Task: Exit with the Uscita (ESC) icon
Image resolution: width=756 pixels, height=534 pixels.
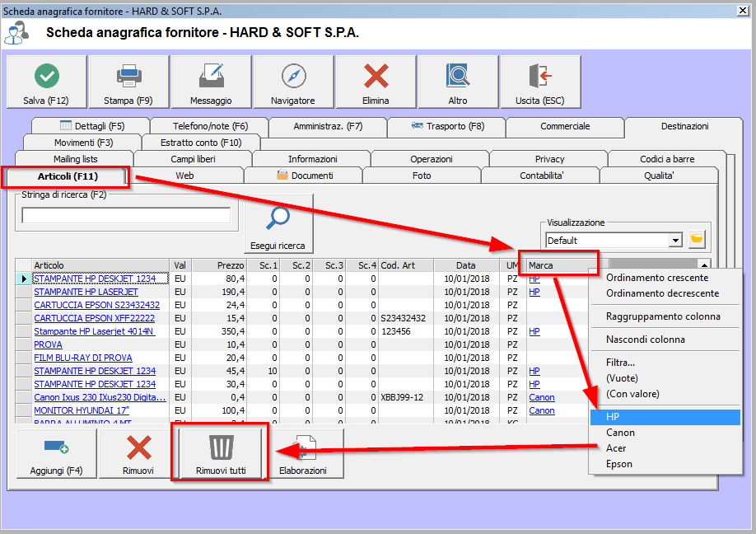Action: tap(540, 82)
